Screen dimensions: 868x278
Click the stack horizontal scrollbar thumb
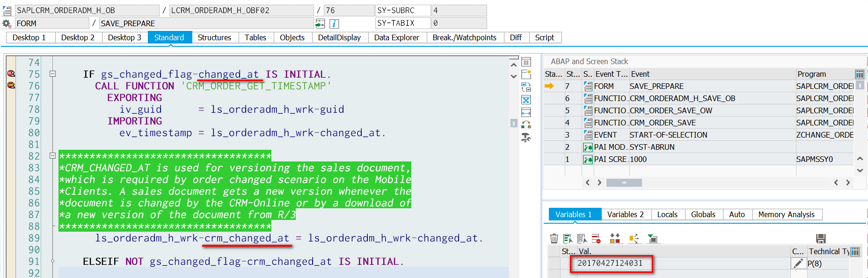pyautogui.click(x=624, y=183)
